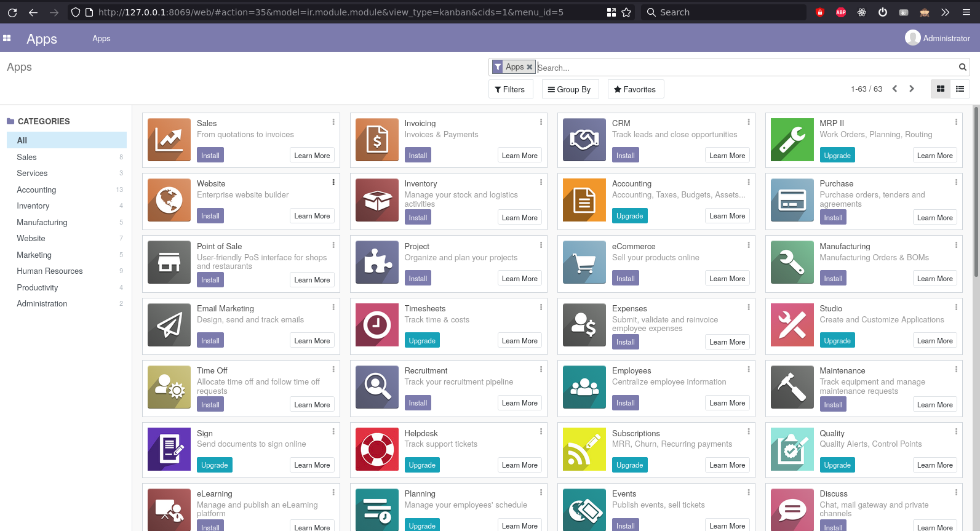Screen dimensions: 980x531
Task: Click Learn More on the Project card
Action: (x=520, y=279)
